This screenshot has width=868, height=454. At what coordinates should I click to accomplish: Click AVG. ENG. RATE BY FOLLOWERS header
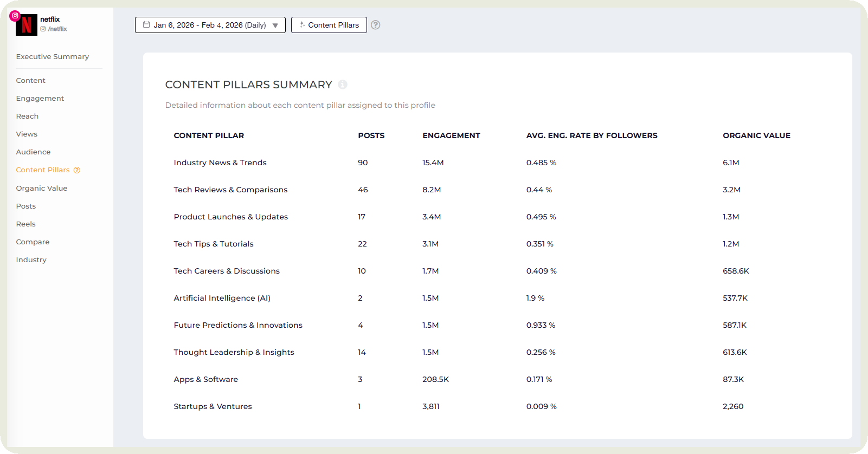(x=592, y=135)
